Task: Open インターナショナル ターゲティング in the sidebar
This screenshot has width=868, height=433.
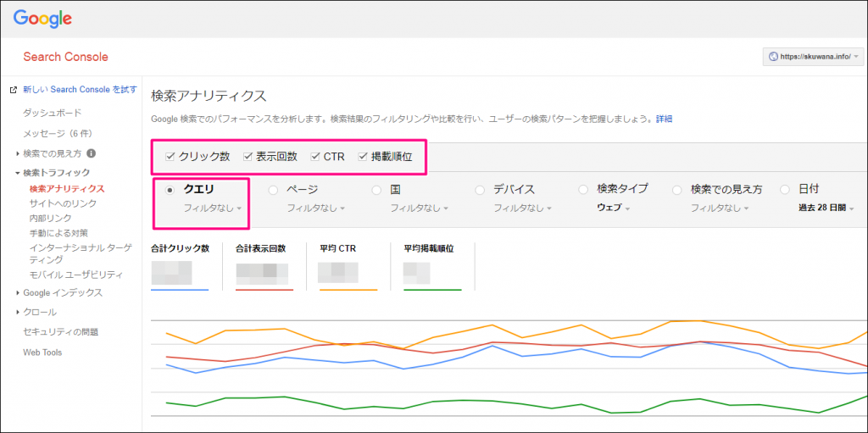Action: [x=81, y=253]
